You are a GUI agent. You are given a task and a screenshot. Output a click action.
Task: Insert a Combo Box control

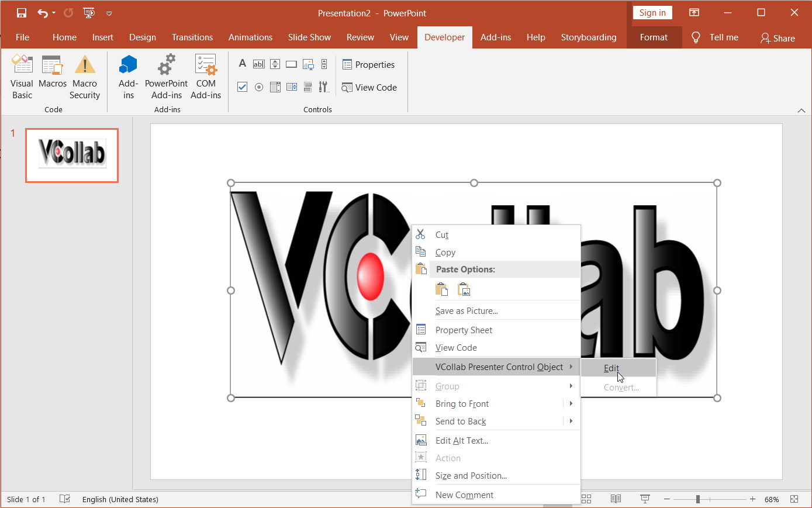coord(292,87)
